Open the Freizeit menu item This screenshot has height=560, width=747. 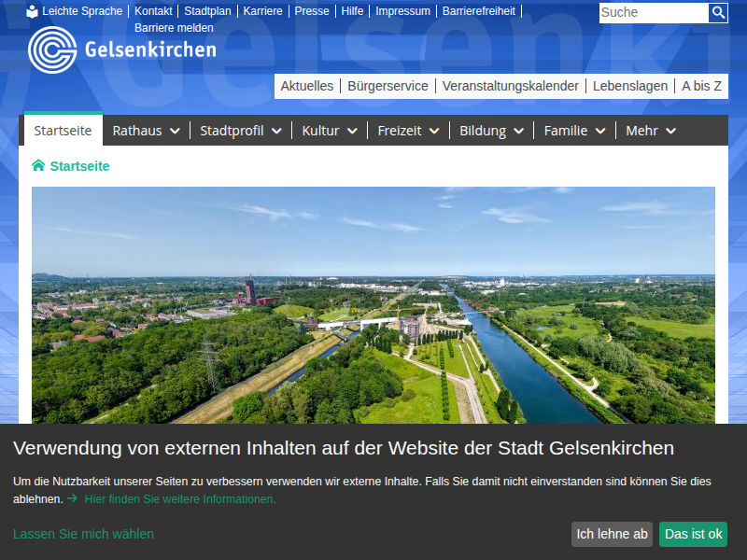[400, 131]
